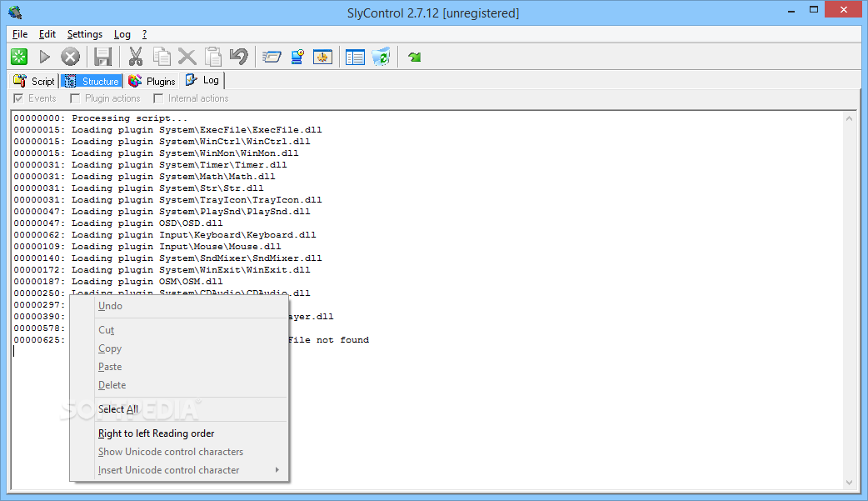
Task: Click the clipboard Paste toolbar icon
Action: 213,57
